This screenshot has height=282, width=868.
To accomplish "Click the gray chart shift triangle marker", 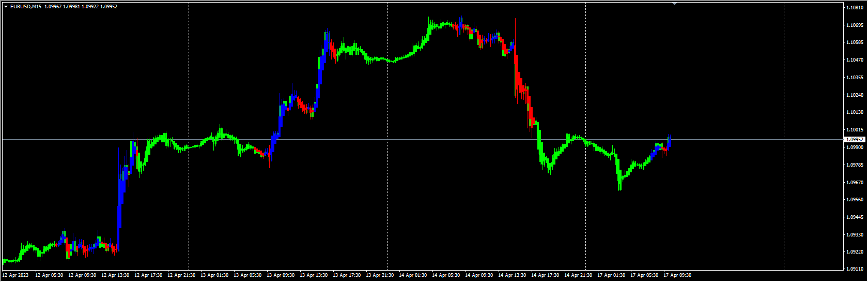I will tap(674, 4).
